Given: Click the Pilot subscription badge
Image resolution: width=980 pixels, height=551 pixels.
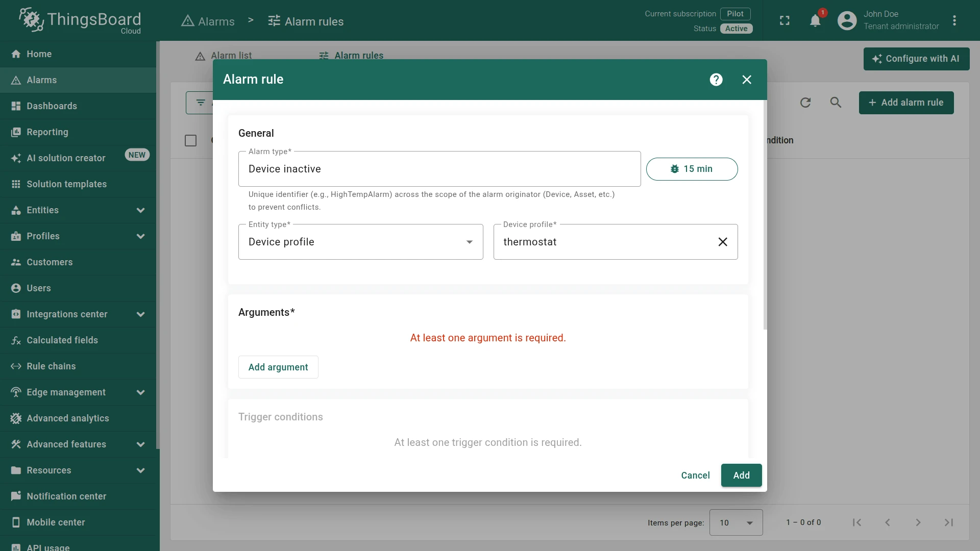Looking at the screenshot, I should [735, 14].
